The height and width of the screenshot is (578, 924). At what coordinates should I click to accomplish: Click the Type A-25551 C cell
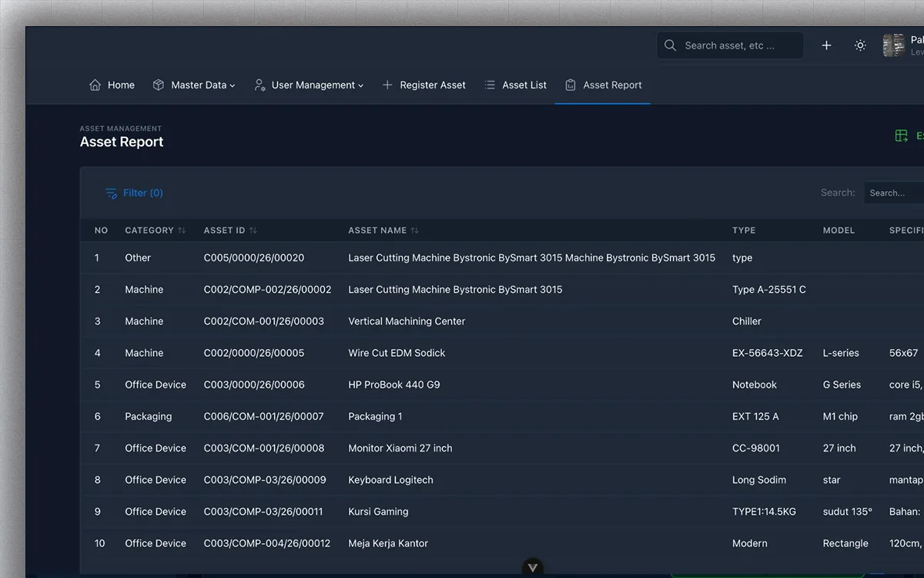coord(769,290)
